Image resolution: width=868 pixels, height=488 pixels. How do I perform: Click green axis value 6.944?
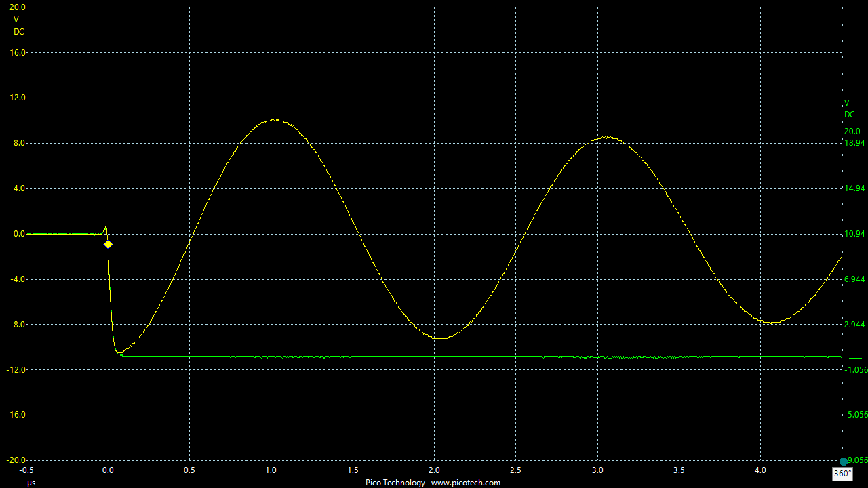point(854,279)
